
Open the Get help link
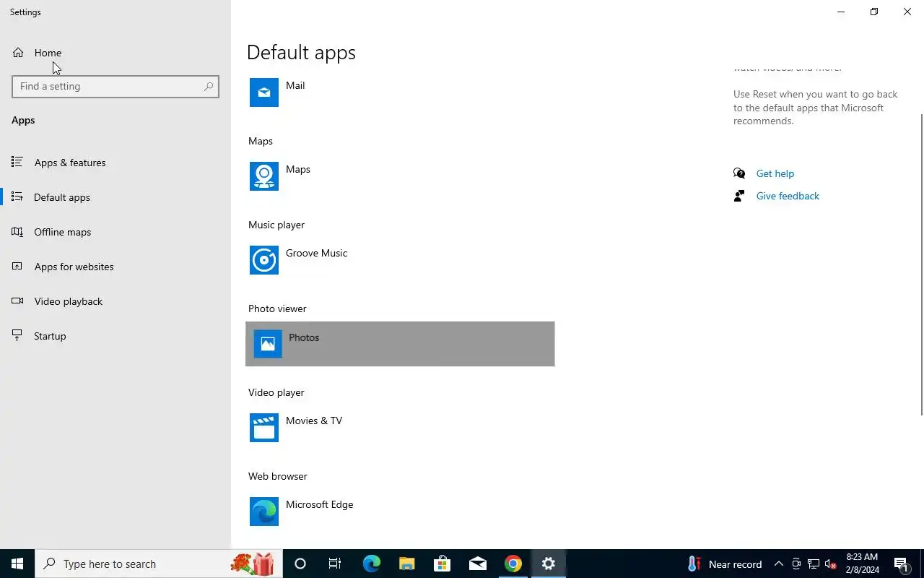point(775,173)
